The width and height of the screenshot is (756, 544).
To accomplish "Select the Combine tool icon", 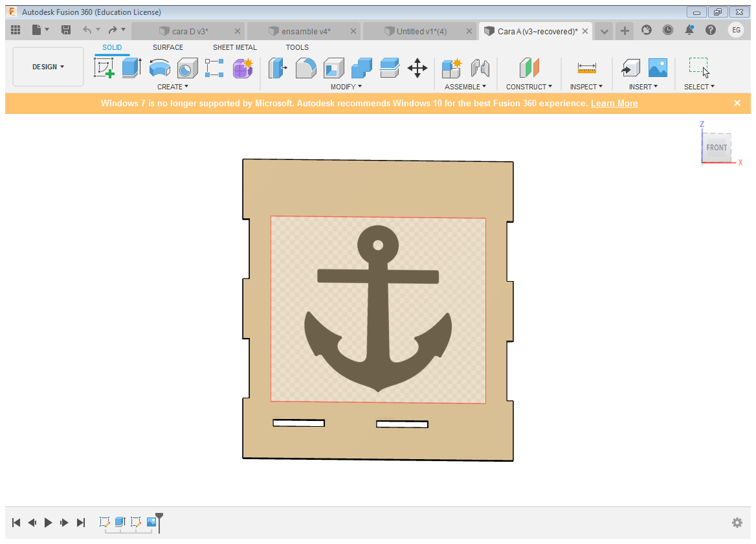I will tap(362, 68).
